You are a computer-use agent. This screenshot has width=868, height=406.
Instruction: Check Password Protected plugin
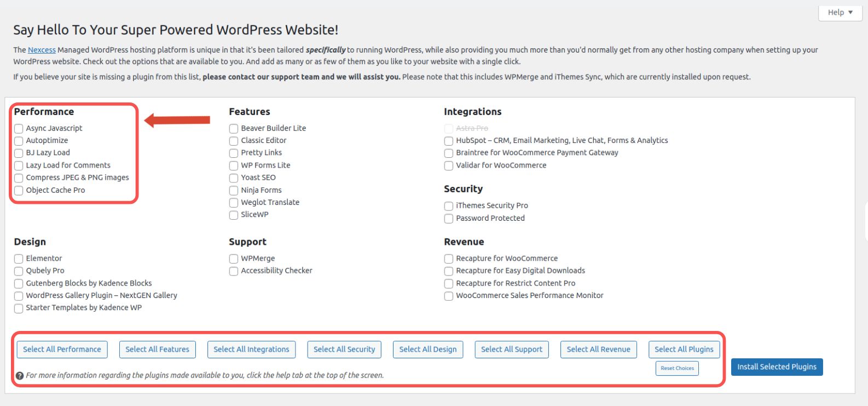[449, 219]
